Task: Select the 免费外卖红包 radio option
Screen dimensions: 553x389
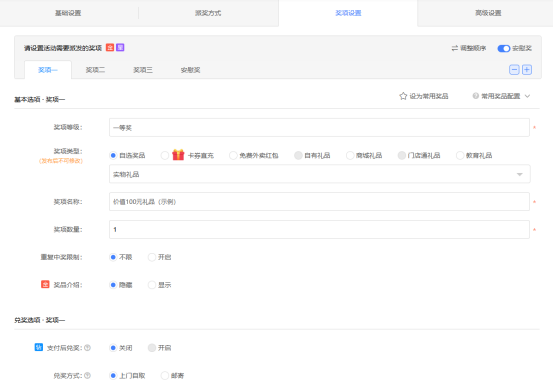Action: [x=233, y=155]
